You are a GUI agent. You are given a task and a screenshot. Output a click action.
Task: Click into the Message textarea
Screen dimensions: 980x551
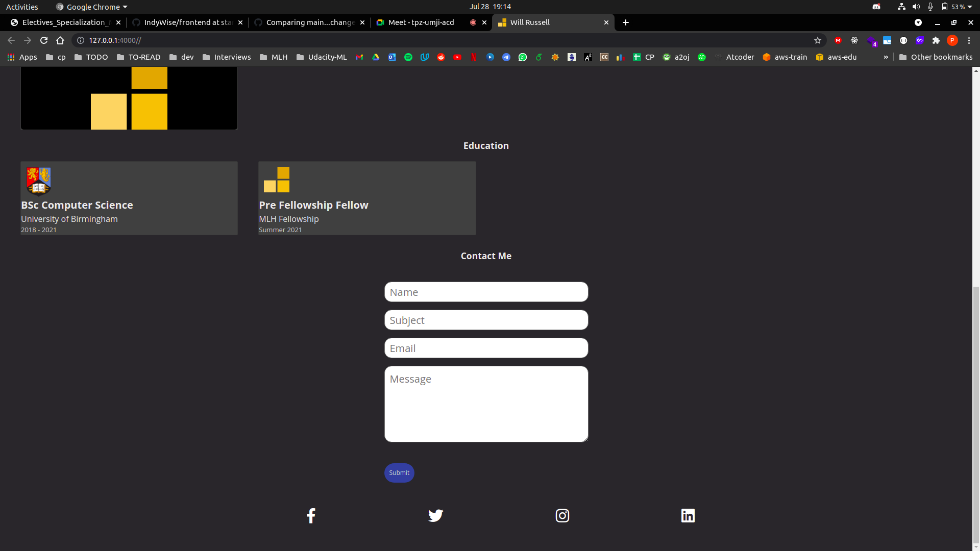[486, 404]
